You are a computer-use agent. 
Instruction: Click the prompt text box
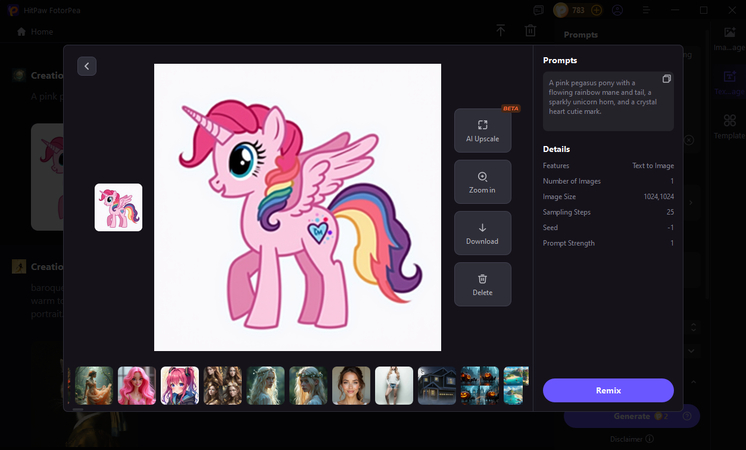click(608, 101)
